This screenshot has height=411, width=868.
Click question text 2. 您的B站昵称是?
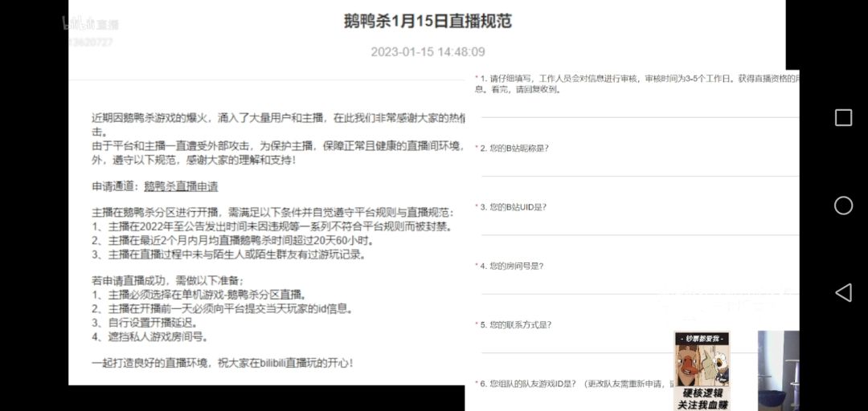514,149
